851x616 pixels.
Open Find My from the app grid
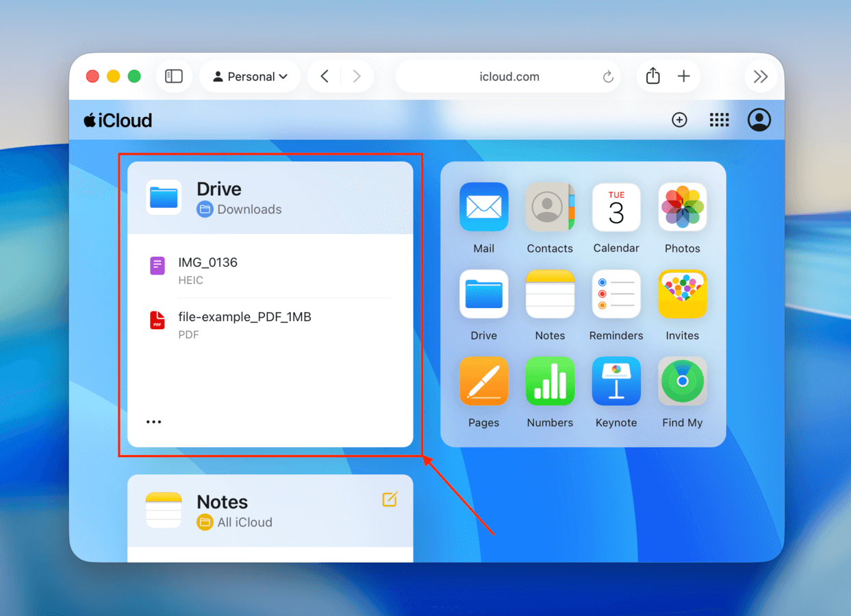click(682, 381)
